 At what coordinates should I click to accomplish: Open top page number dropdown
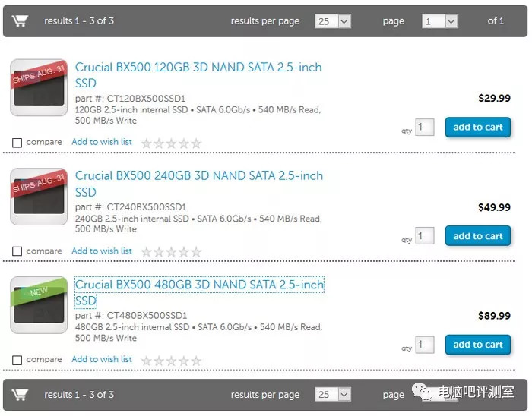pos(440,21)
